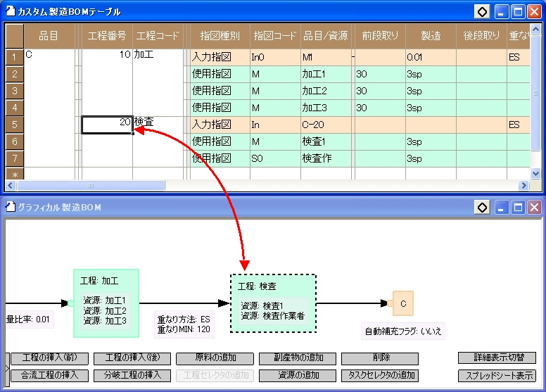
Task: Click the 検査1 resource cell
Action: pyautogui.click(x=326, y=141)
